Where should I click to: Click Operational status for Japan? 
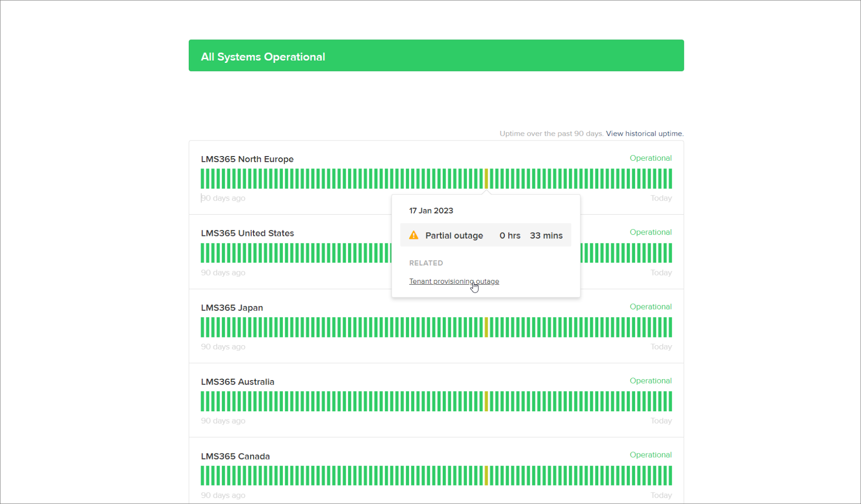(x=650, y=307)
